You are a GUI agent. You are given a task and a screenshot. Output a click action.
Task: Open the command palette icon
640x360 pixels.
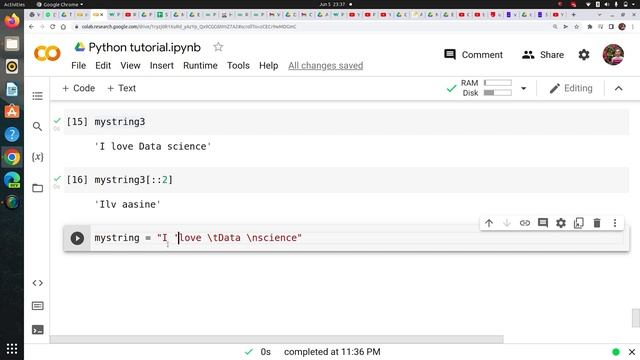coord(38,306)
